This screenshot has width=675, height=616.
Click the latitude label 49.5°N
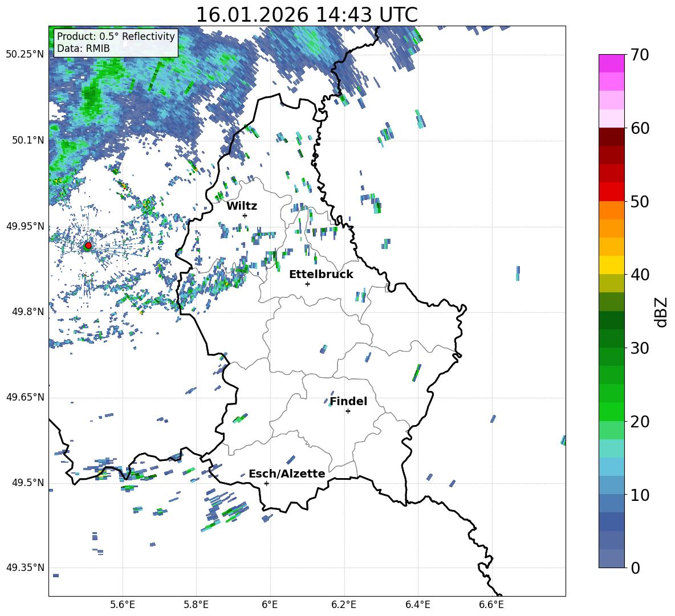click(28, 483)
